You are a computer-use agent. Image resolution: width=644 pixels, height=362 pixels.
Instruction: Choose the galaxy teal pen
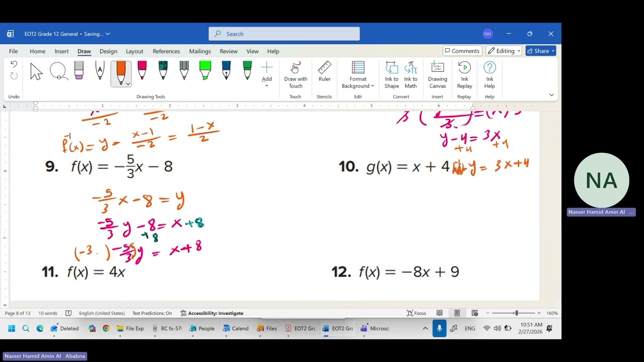[x=163, y=71]
